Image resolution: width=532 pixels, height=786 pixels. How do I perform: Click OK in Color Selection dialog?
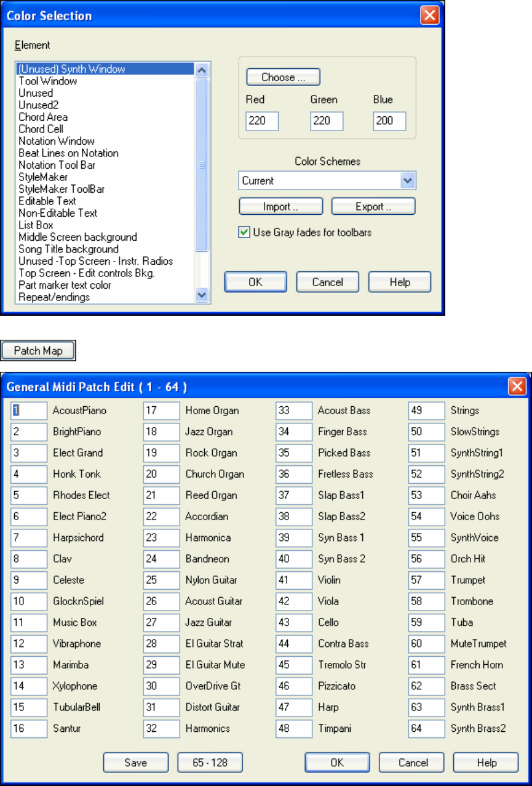[256, 282]
